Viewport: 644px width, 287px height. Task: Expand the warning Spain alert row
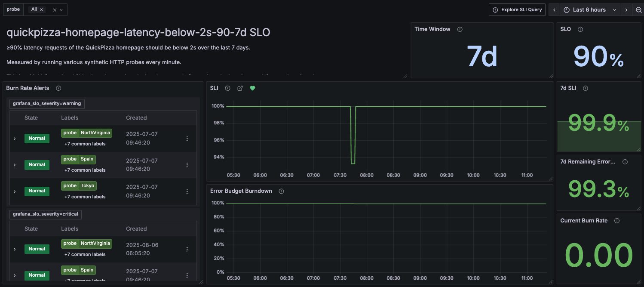[x=15, y=165]
